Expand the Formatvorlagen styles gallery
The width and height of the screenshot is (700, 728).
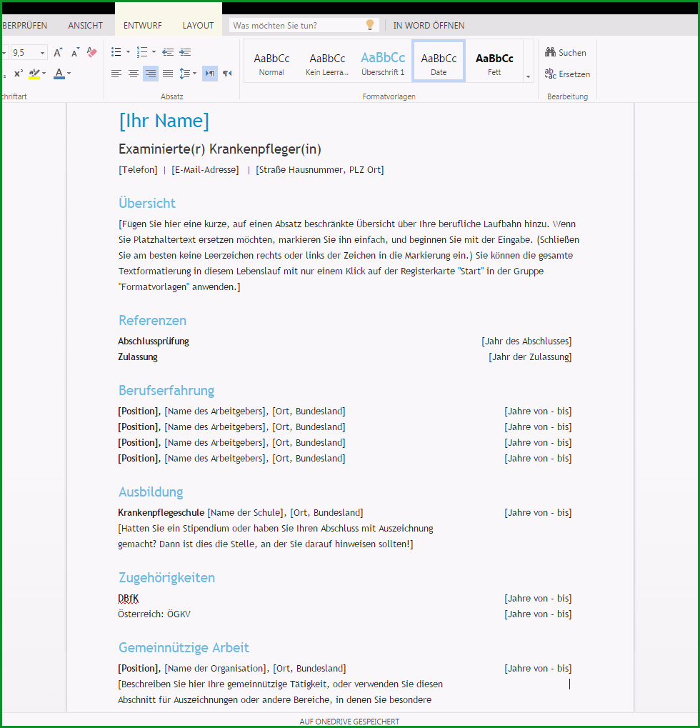529,76
